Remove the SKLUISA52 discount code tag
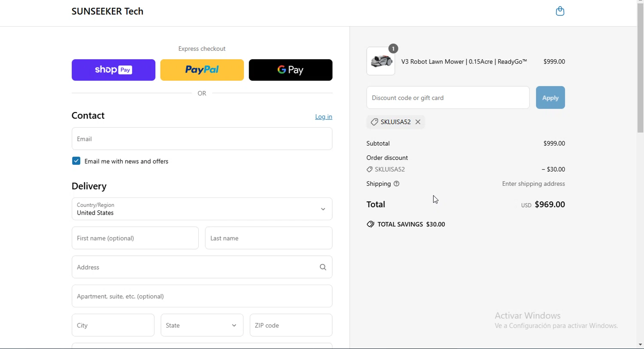Screen dimensions: 644x349 tap(418, 122)
